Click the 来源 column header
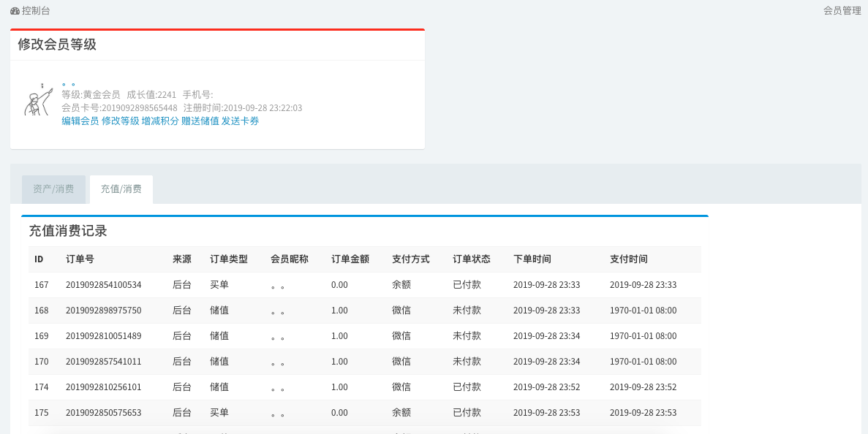 click(182, 259)
